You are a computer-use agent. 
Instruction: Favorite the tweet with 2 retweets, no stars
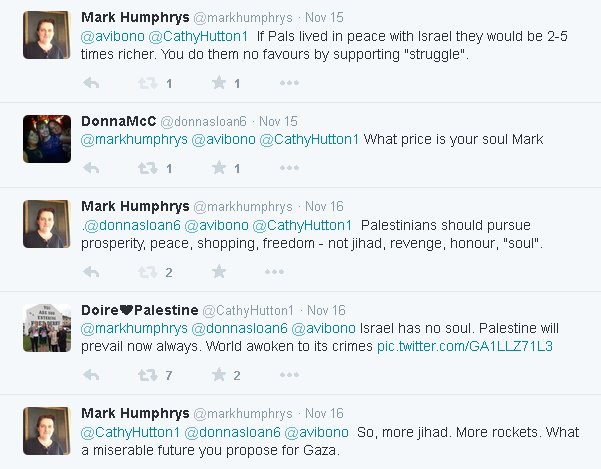coord(219,272)
